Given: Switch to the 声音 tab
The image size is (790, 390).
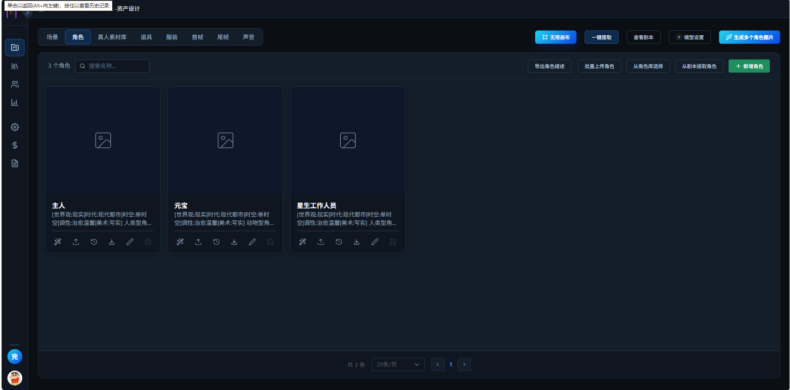Looking at the screenshot, I should [248, 37].
